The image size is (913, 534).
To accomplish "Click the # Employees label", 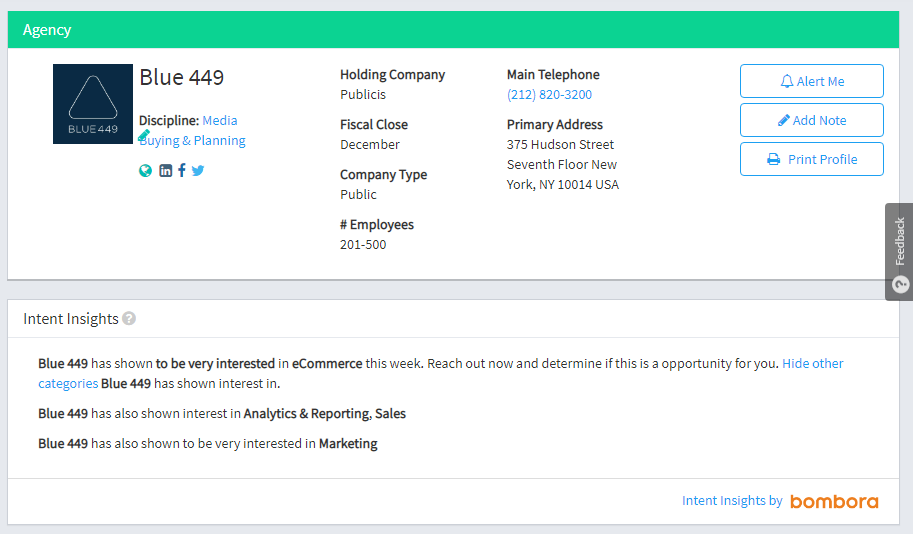I will tap(377, 225).
